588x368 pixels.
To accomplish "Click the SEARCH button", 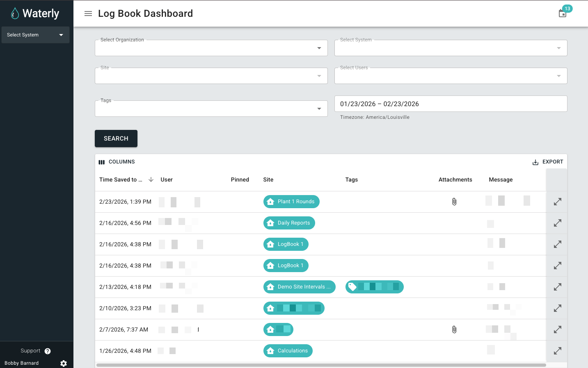I will click(x=116, y=139).
